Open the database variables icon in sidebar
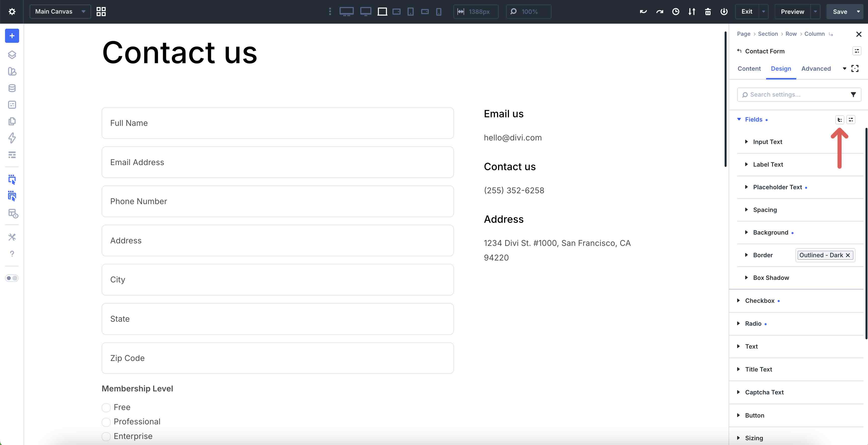 tap(12, 88)
